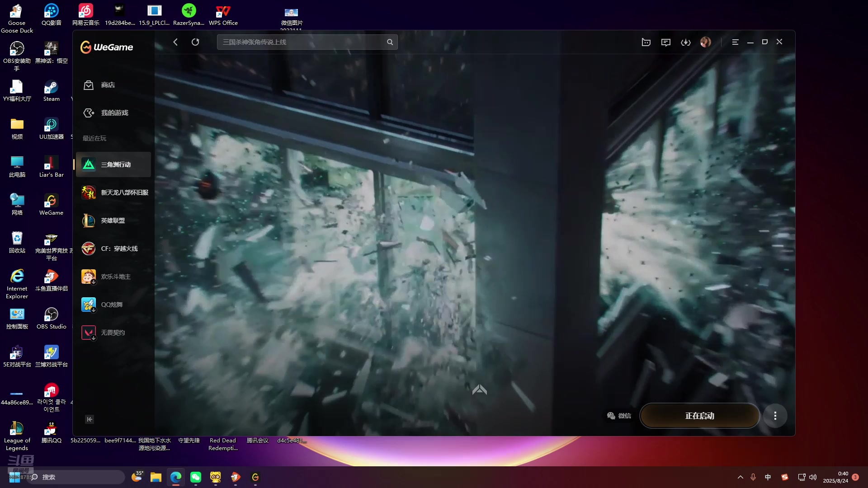
Task: Open the weather widget on taskbar
Action: point(137,477)
